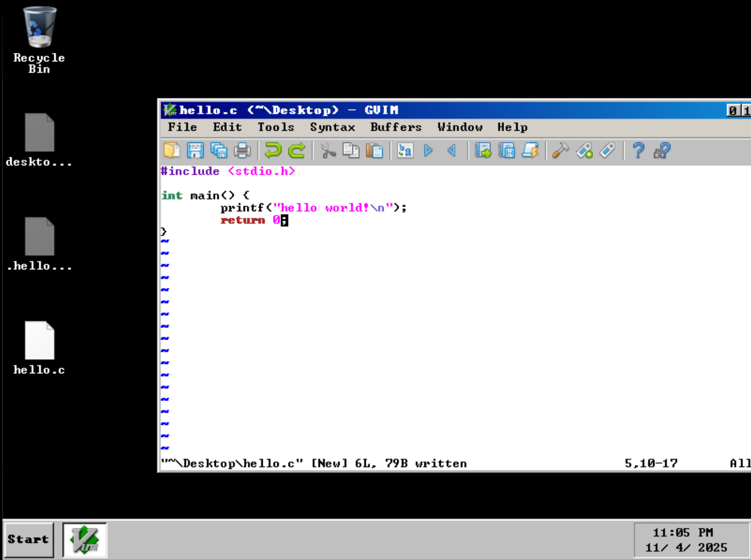Click the GVIM button on the taskbar
The image size is (751, 560).
click(85, 540)
